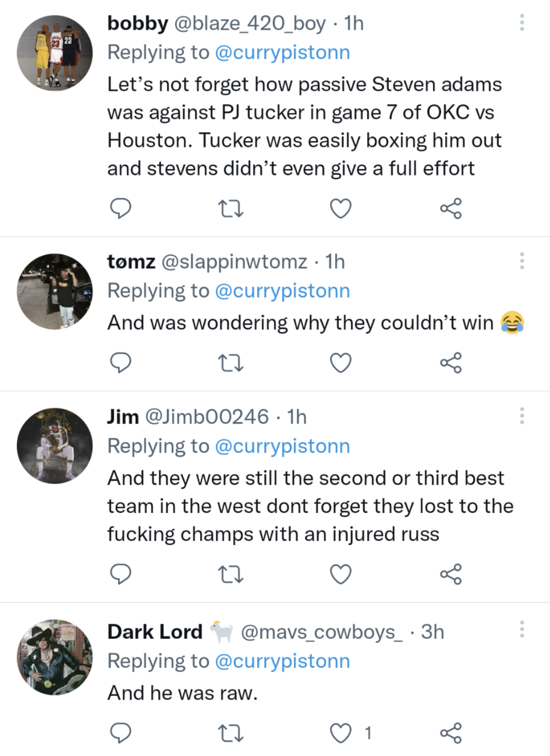
Task: Open @currypistonn profile from bobby's reply
Action: pyautogui.click(x=282, y=52)
